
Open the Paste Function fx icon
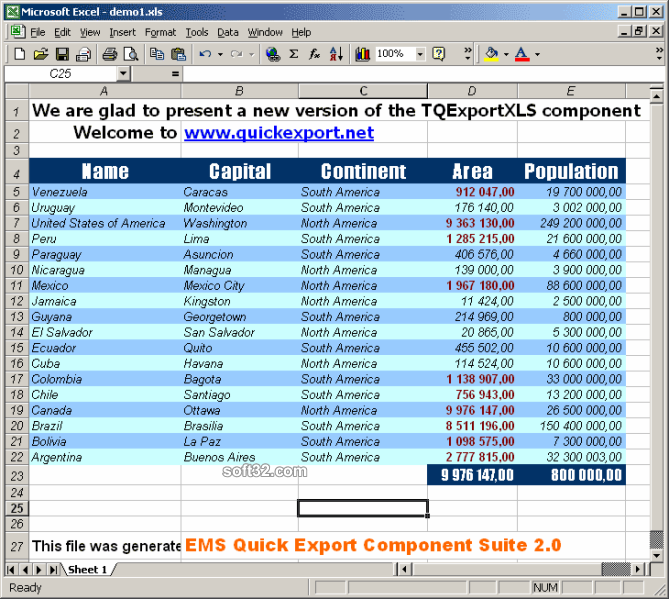[x=315, y=54]
